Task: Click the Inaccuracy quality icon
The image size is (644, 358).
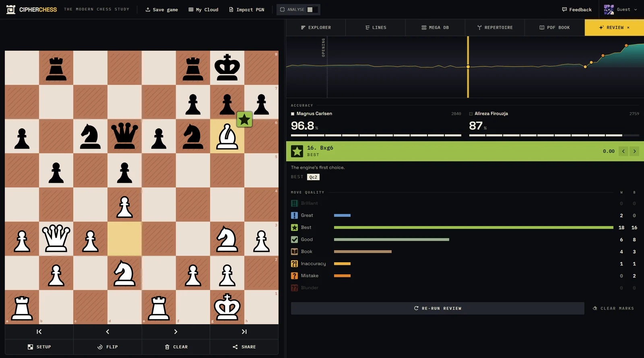Action: click(295, 264)
